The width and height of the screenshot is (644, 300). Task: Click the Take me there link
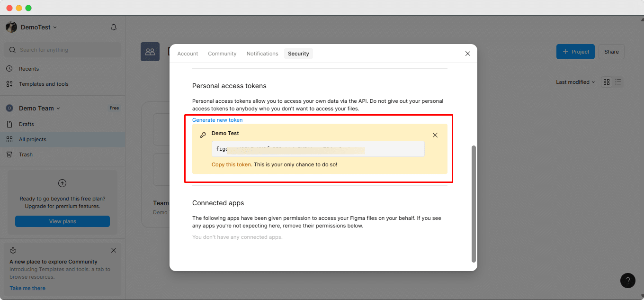(27, 288)
